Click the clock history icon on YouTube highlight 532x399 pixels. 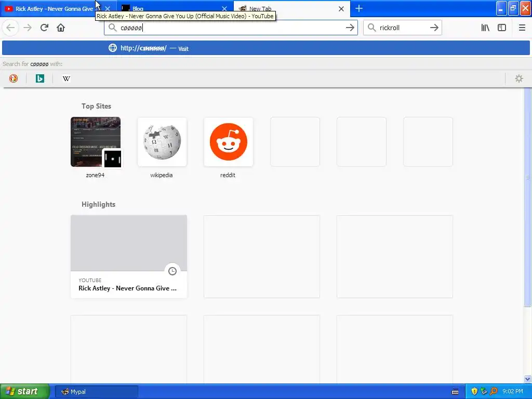pyautogui.click(x=172, y=271)
